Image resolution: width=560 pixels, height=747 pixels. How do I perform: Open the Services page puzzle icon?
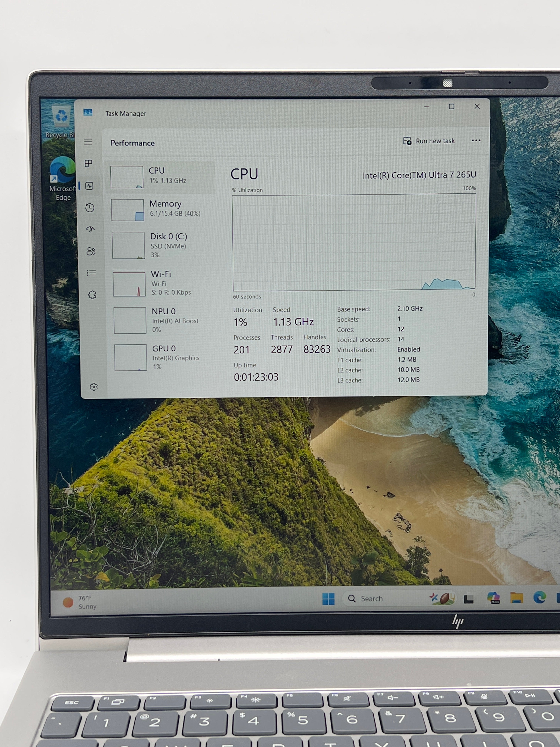[x=92, y=295]
